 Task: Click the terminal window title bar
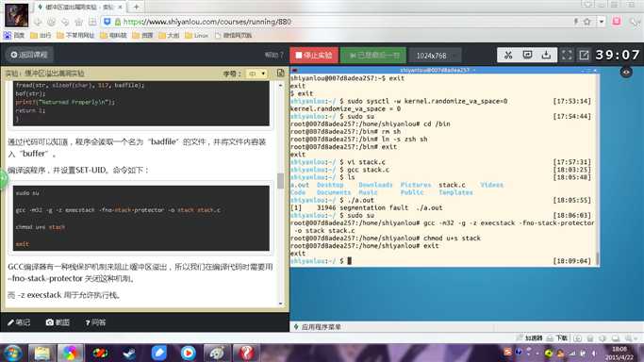(x=443, y=70)
